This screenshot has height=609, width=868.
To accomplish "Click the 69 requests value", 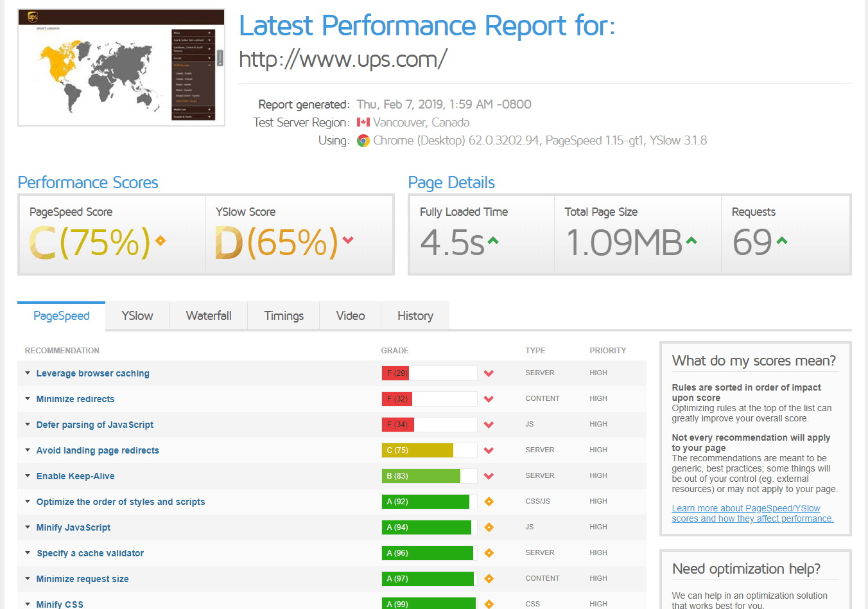I will pyautogui.click(x=752, y=243).
